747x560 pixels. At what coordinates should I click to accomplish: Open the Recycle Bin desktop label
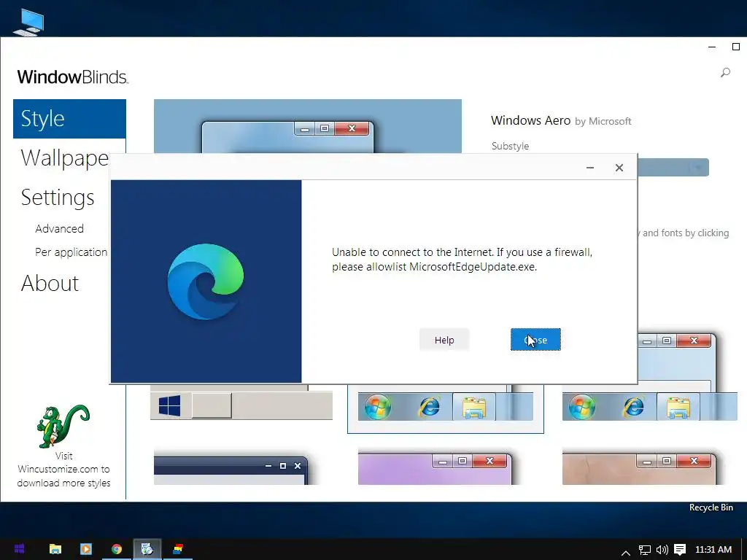tap(711, 507)
